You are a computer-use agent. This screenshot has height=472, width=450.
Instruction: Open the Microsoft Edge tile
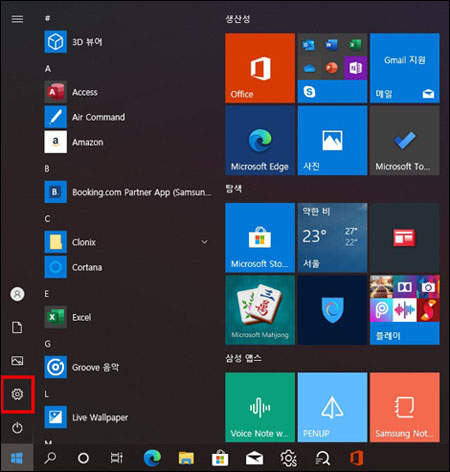(x=260, y=140)
